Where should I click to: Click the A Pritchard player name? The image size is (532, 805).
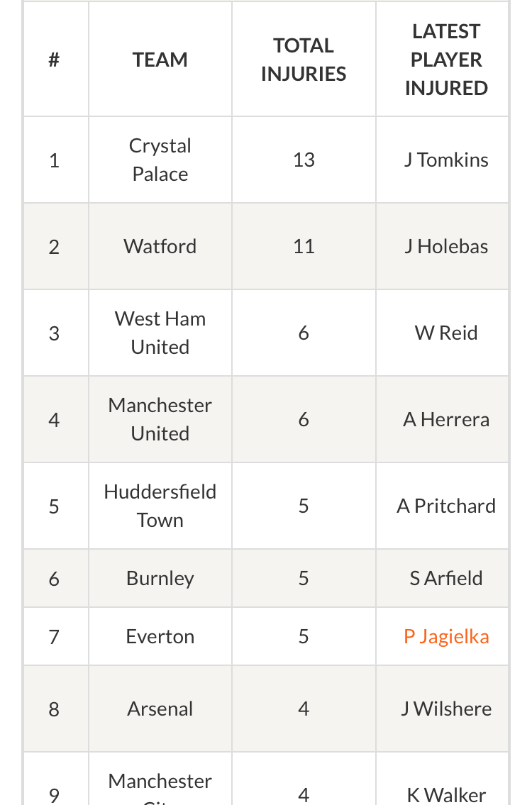pyautogui.click(x=445, y=506)
